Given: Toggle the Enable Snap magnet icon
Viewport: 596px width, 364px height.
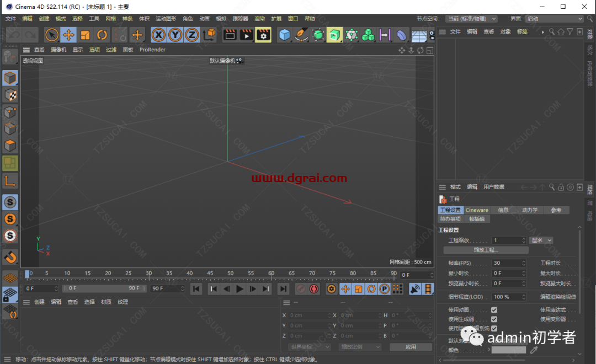Looking at the screenshot, I should tap(10, 257).
